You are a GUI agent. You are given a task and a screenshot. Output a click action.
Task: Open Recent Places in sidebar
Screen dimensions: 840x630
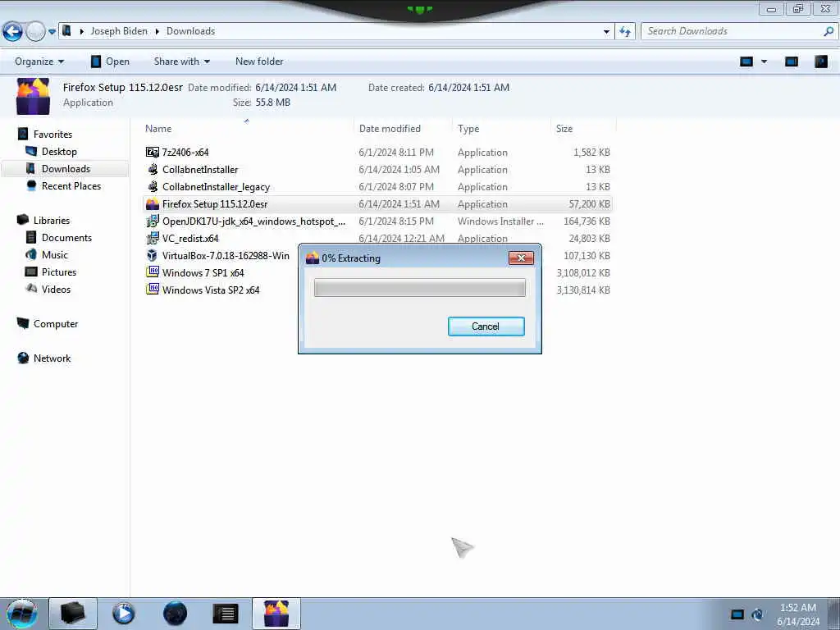pyautogui.click(x=71, y=186)
